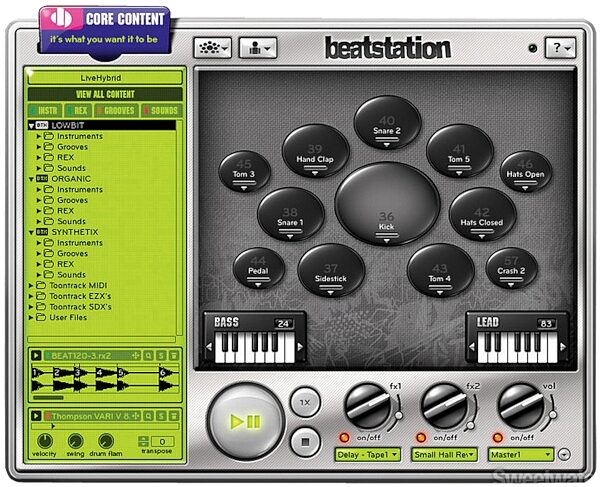Trigger the Snare 1 pad

coord(290,214)
